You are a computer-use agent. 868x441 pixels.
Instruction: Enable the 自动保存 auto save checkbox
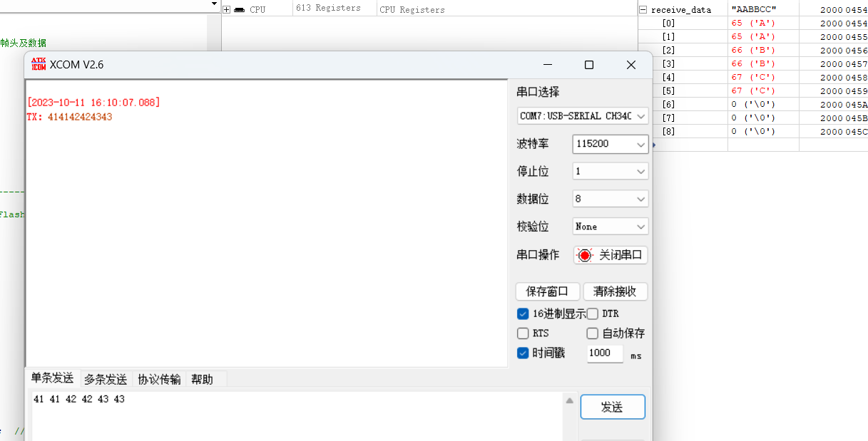click(592, 333)
